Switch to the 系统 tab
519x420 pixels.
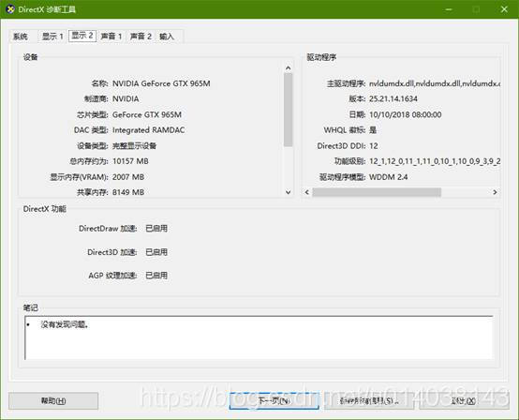(x=21, y=37)
